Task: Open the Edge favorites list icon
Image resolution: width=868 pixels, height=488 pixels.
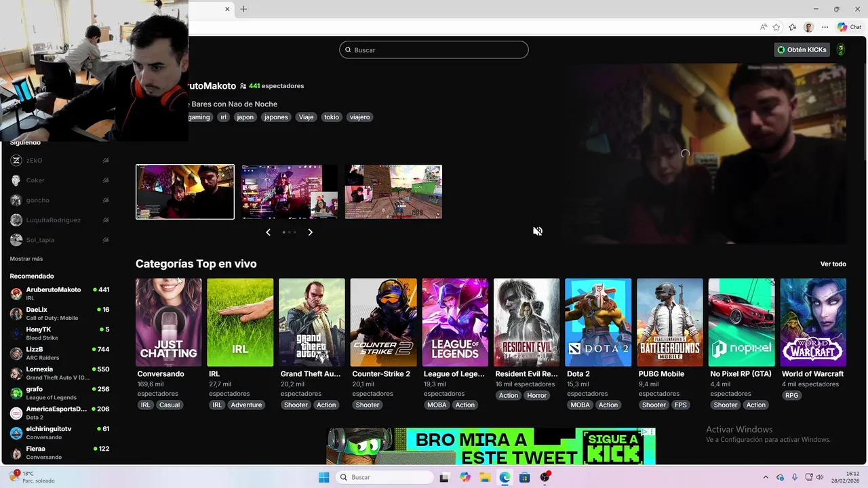Action: pos(793,27)
